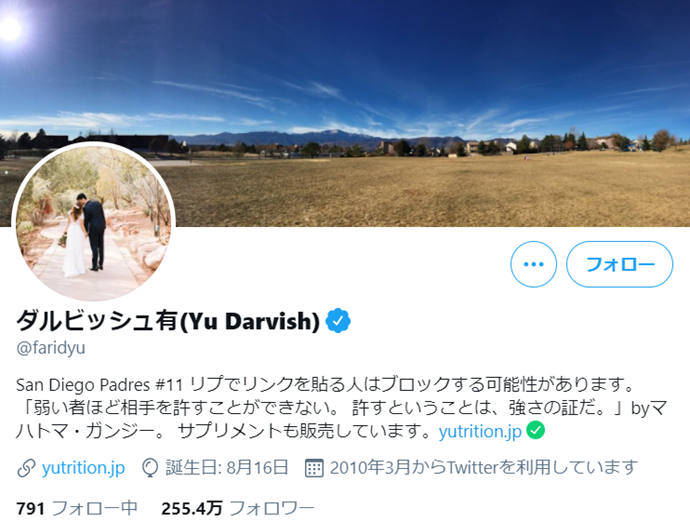Click the @faridyu handle text

[51, 348]
